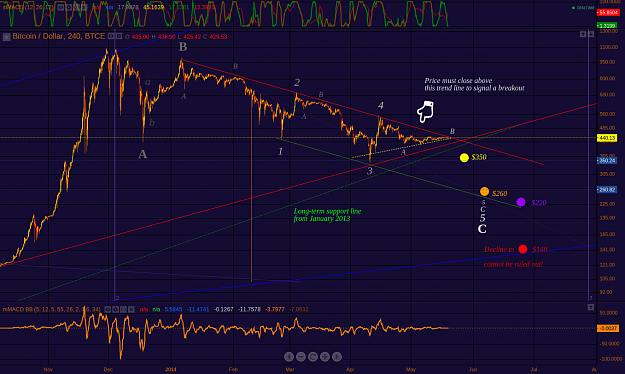Select the green 'Long-term support line from January 2013' note
Screen dimensions: 625x374
327,215
